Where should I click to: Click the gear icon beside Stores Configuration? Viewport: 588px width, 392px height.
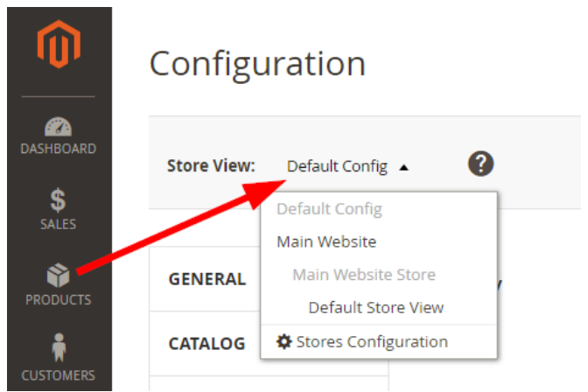point(284,341)
